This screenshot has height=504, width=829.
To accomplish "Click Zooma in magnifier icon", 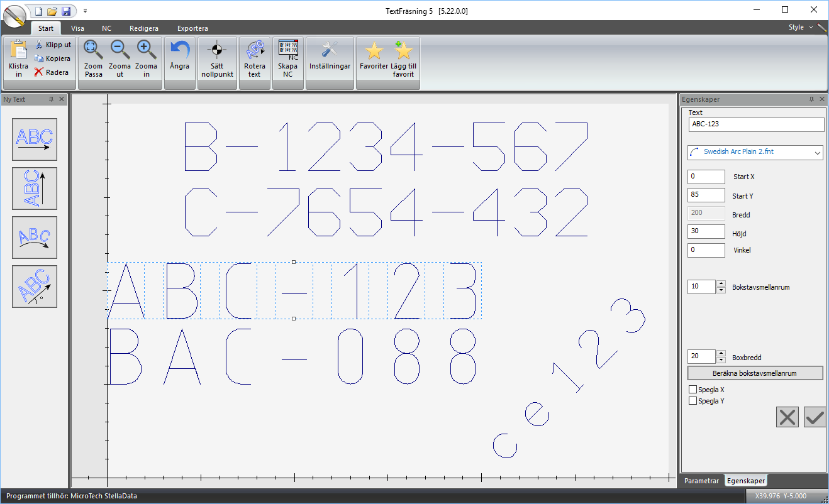I will (147, 50).
